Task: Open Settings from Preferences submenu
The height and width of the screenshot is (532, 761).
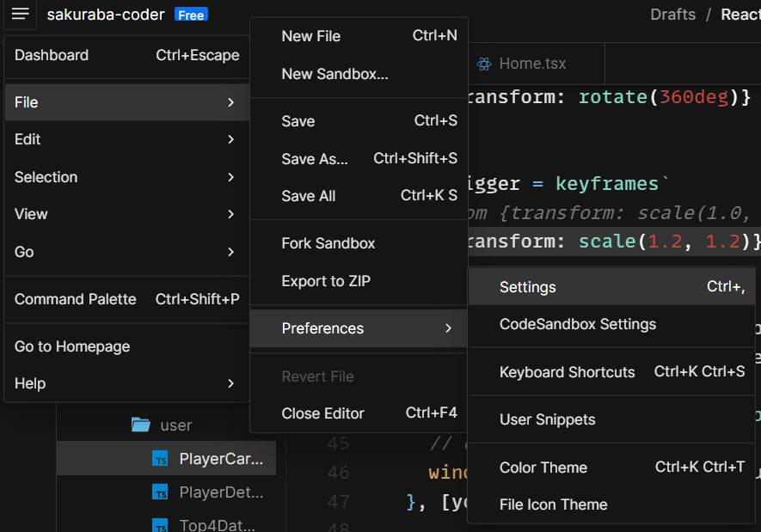Action: tap(611, 286)
